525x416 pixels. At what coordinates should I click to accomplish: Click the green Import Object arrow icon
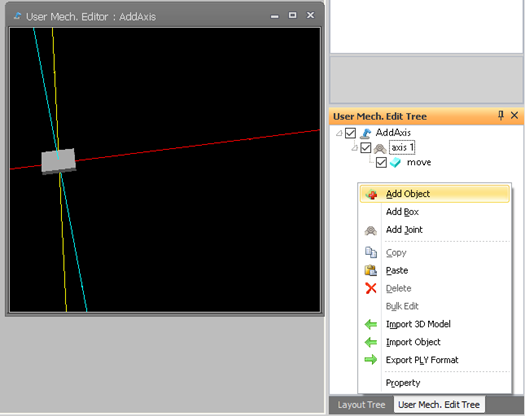[x=371, y=342]
